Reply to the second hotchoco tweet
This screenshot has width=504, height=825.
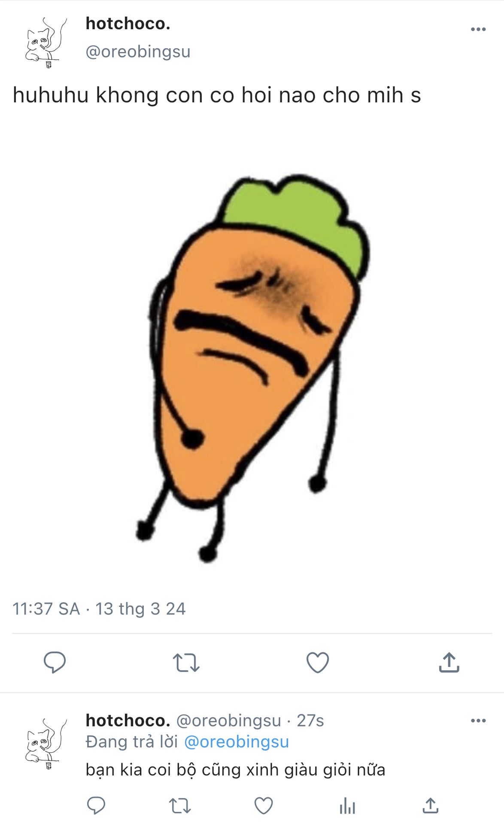coord(96,805)
